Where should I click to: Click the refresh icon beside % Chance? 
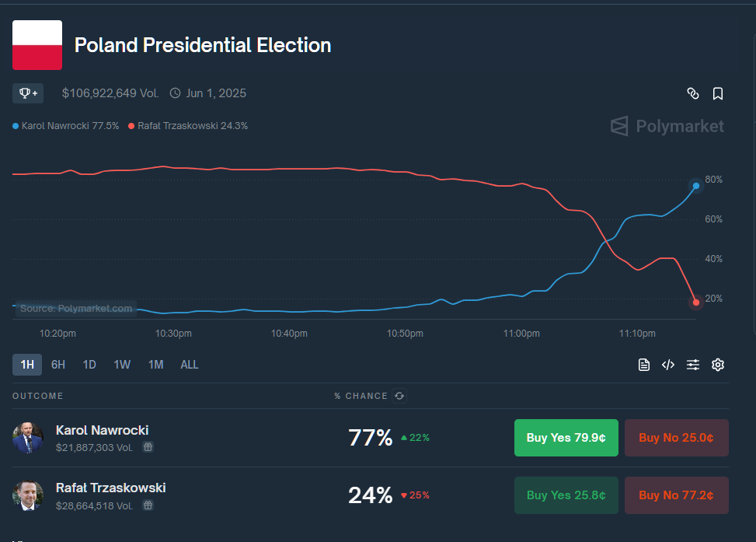pos(399,396)
